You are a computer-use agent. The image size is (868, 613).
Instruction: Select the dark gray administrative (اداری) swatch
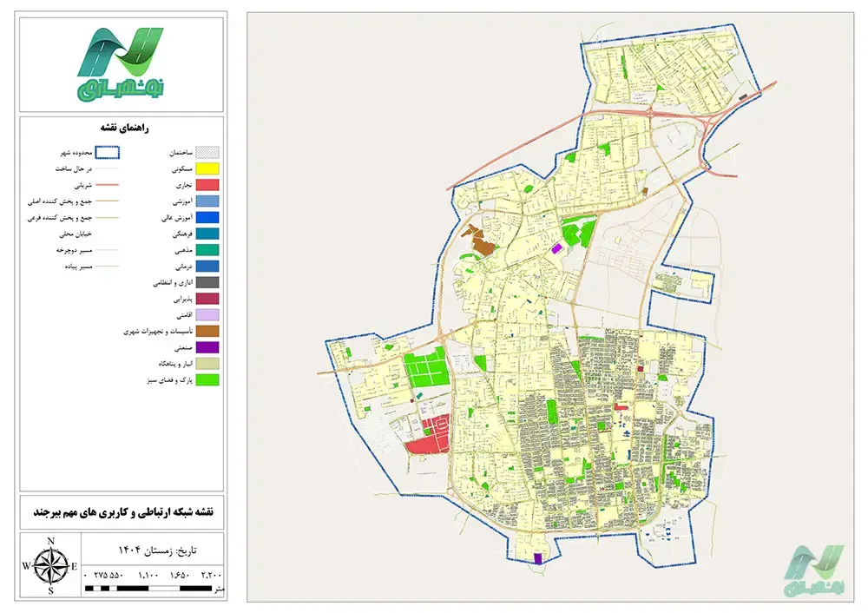207,282
